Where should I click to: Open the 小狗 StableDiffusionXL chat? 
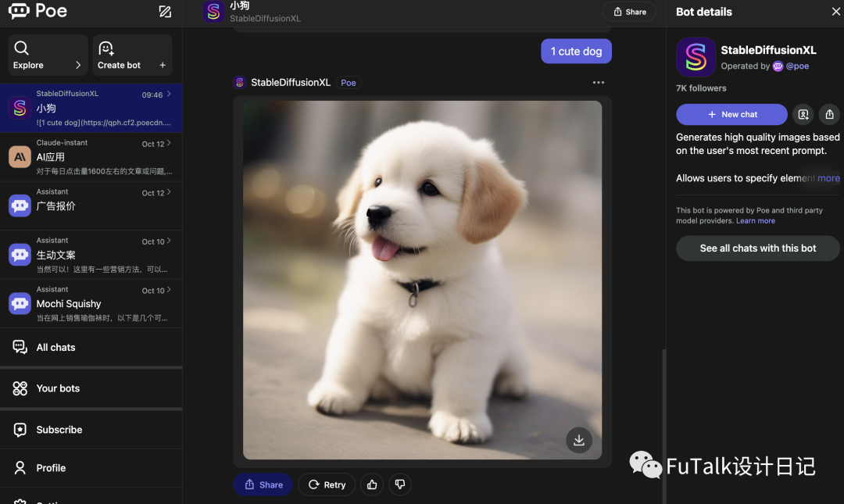91,108
